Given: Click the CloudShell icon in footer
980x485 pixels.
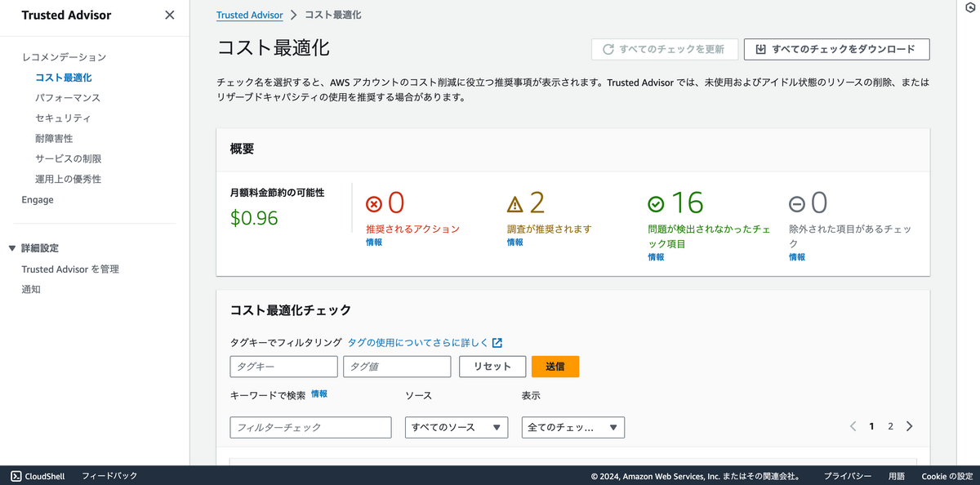Looking at the screenshot, I should coord(16,476).
